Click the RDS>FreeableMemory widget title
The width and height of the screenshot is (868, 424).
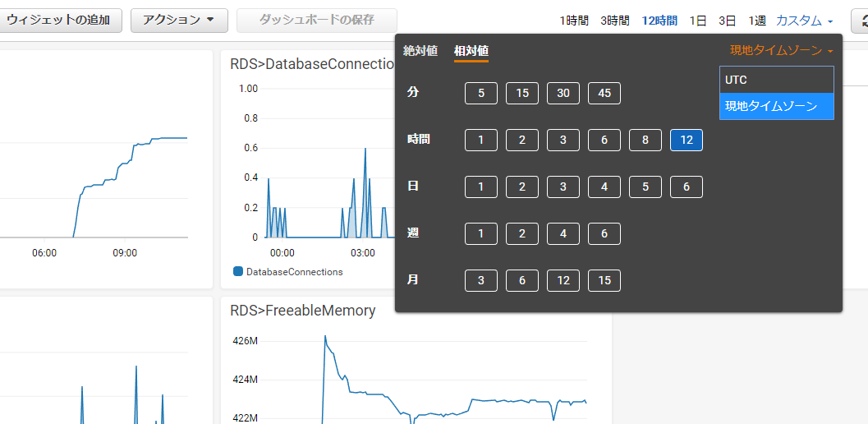(x=303, y=311)
